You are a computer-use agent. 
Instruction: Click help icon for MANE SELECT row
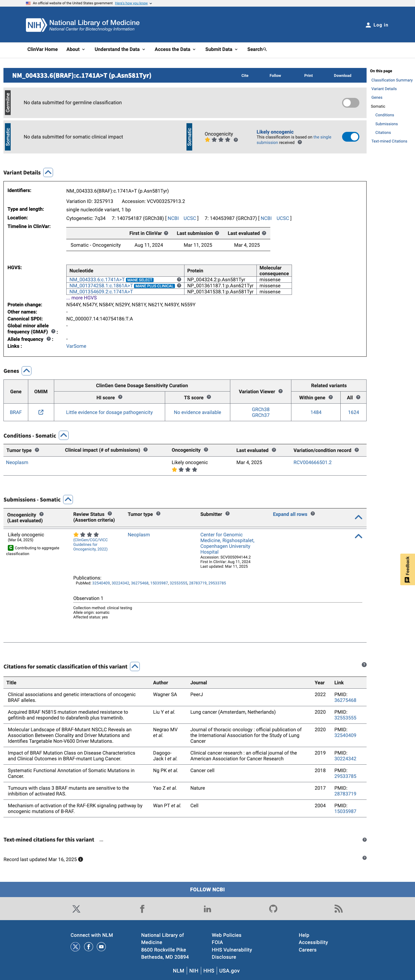(179, 280)
